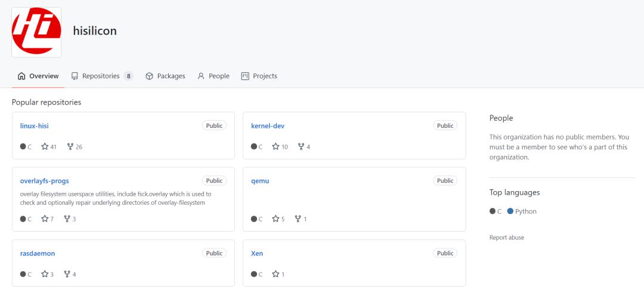
Task: Click the star icon on kernel-dev
Action: (275, 146)
